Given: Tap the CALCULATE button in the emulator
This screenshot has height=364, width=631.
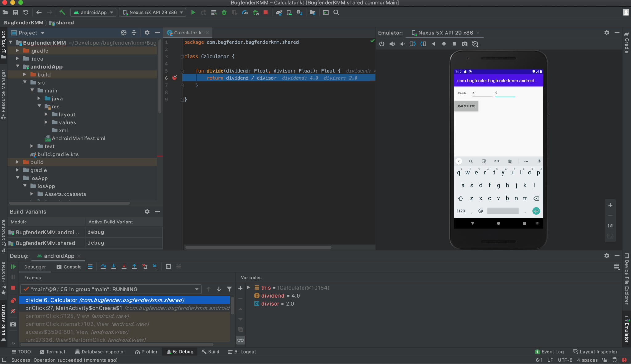Looking at the screenshot, I should click(x=466, y=106).
